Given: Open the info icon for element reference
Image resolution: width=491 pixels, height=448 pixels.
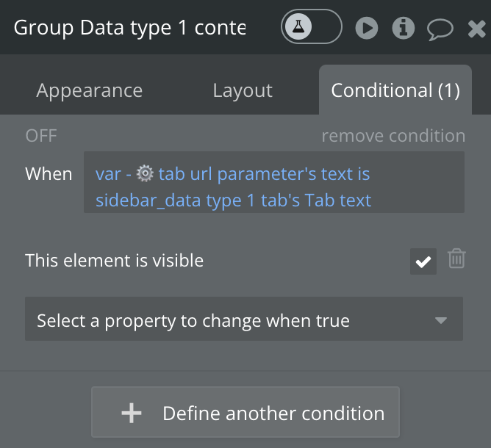Looking at the screenshot, I should (403, 29).
